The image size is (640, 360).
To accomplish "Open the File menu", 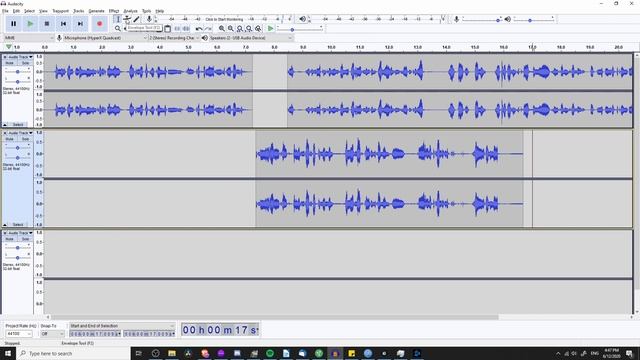I will click(5, 11).
